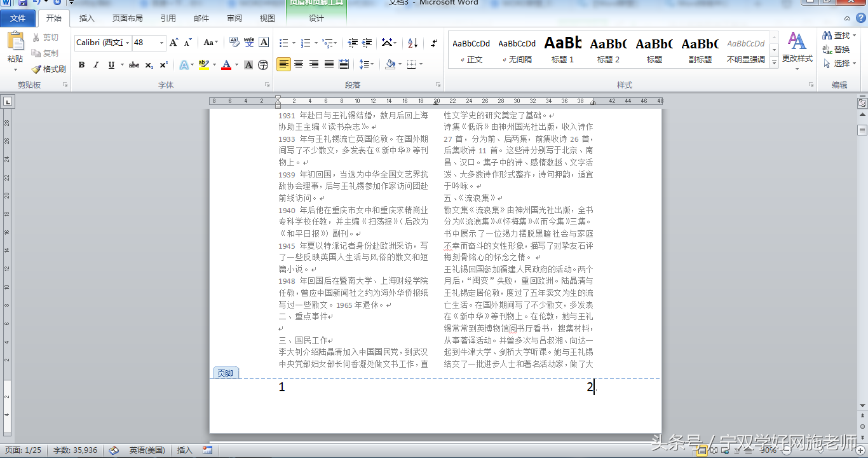Open the File (文件) tab
The width and height of the screenshot is (868, 458).
[18, 18]
